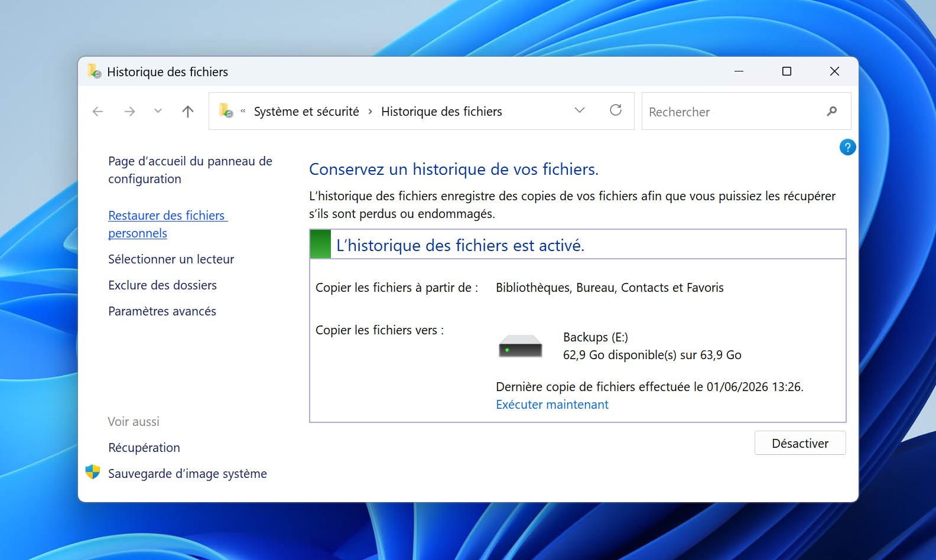Minimize the Historique des fichiers window

coord(739,71)
